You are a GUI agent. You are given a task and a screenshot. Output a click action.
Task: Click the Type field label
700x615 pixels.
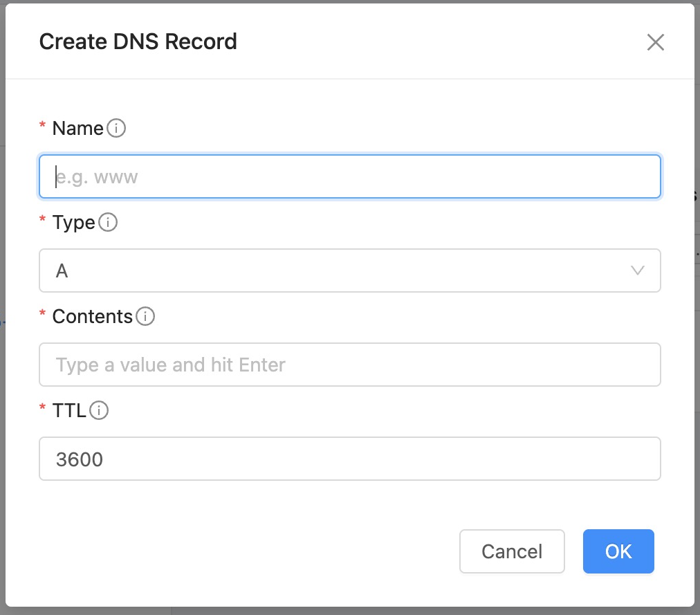point(73,223)
